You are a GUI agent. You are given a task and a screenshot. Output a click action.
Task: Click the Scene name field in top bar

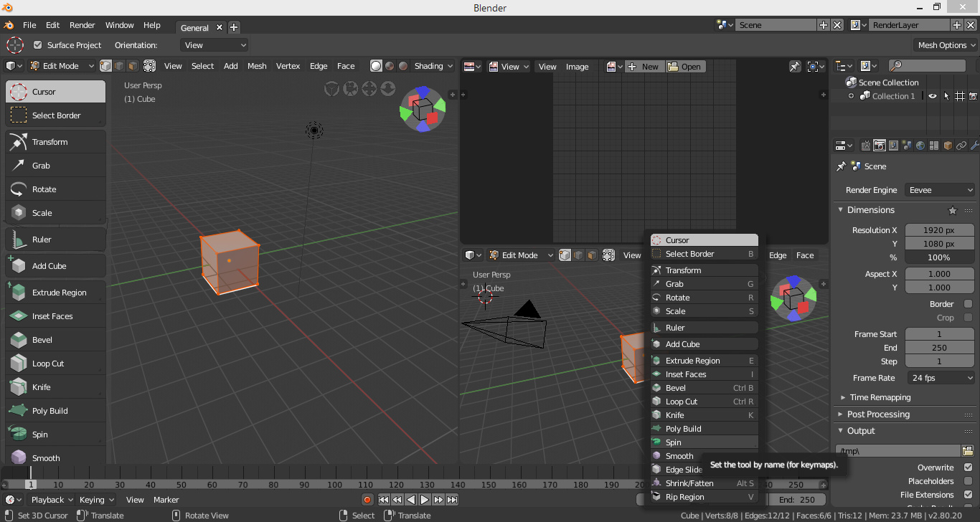pos(776,25)
